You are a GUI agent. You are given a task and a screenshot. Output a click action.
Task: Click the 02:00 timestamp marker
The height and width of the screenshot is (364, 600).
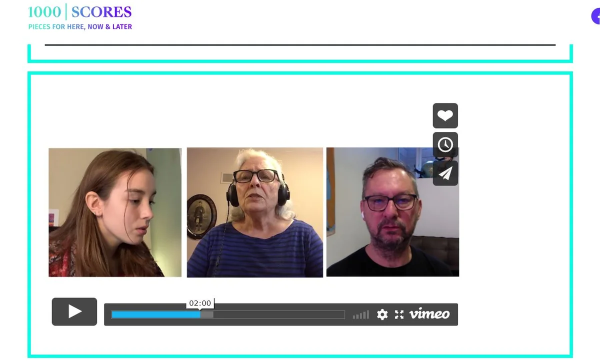pos(200,303)
